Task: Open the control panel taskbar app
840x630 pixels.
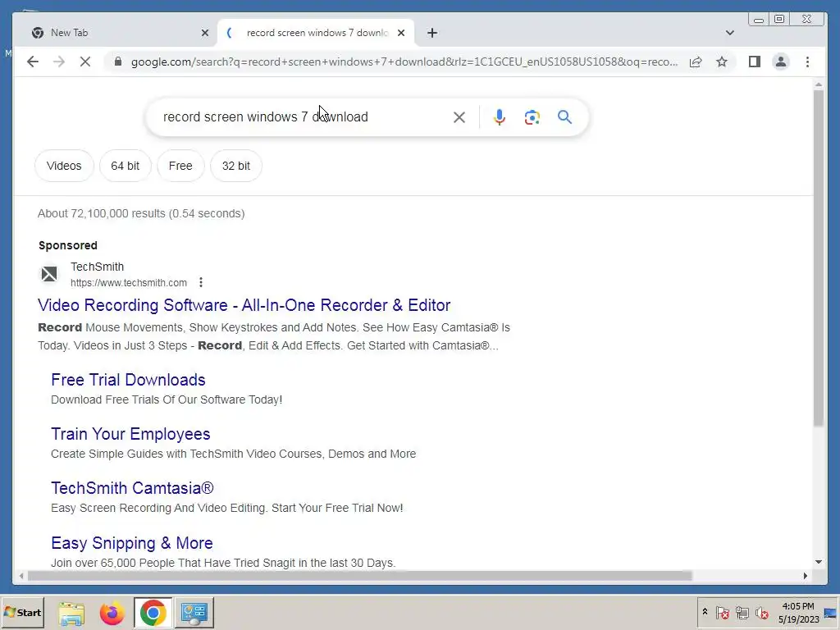Action: [x=194, y=613]
